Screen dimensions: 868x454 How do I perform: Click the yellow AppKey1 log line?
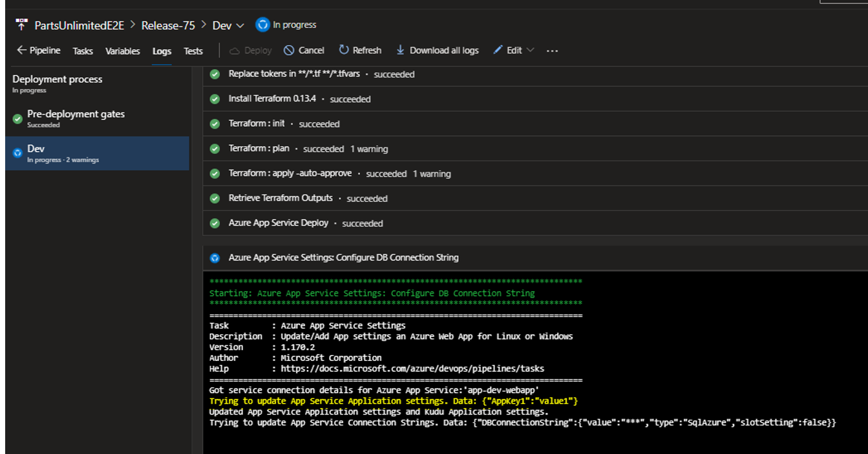click(394, 401)
